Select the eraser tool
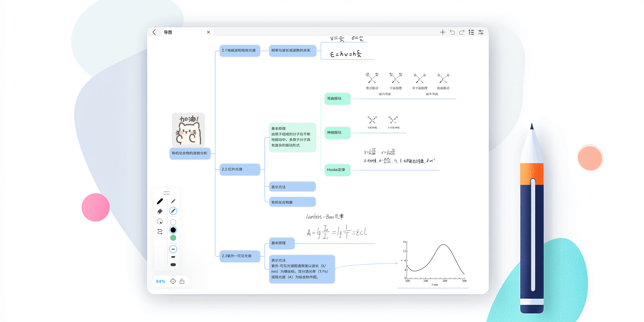644x322 pixels. coord(160,212)
